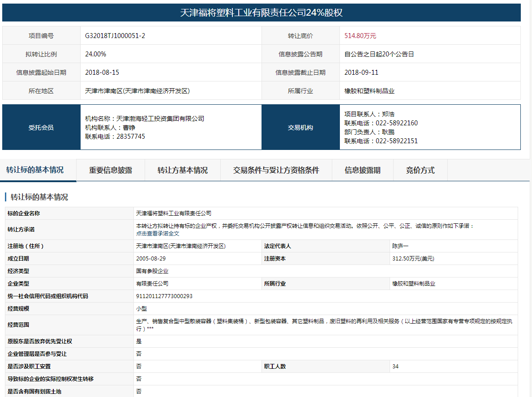The width and height of the screenshot is (532, 397).
Task: Click the 信息披露公告期 label
Action: pos(300,54)
